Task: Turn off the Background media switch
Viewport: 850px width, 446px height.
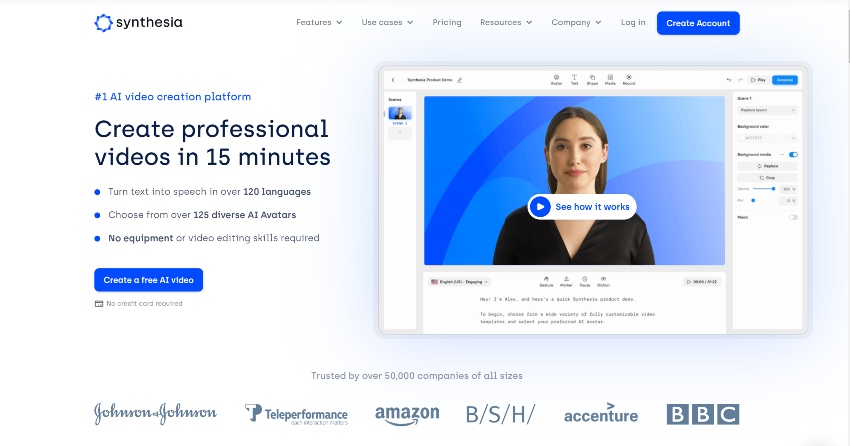Action: (793, 154)
